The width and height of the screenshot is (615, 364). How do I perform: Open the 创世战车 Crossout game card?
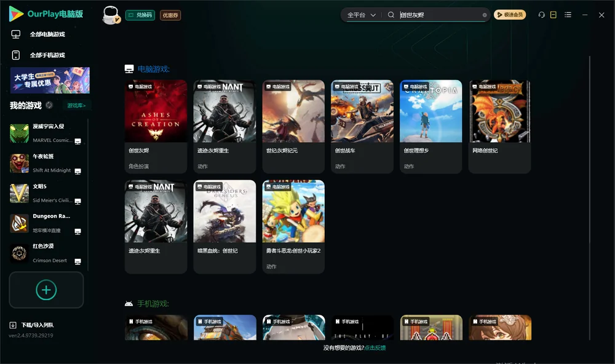[x=362, y=126]
